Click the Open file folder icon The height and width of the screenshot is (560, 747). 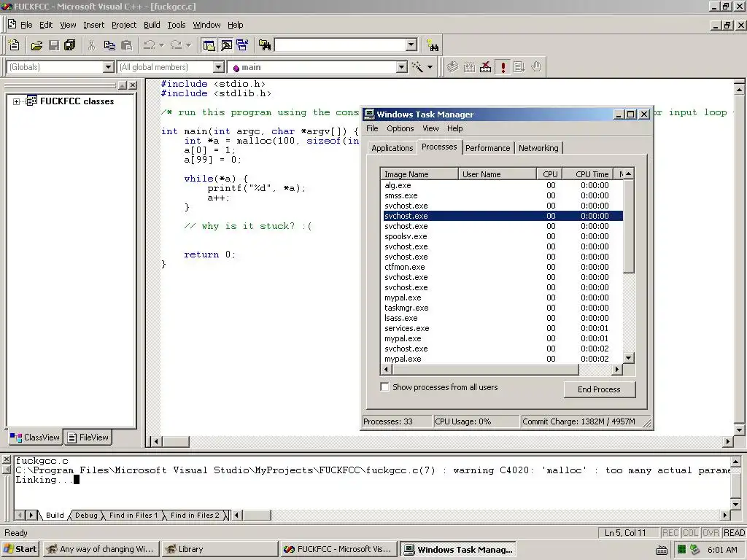[36, 45]
